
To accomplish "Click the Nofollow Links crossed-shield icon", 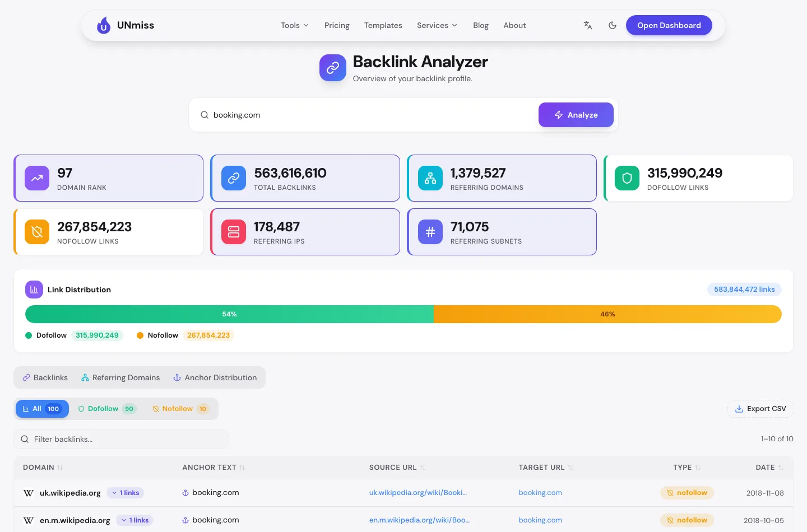I will (37, 232).
